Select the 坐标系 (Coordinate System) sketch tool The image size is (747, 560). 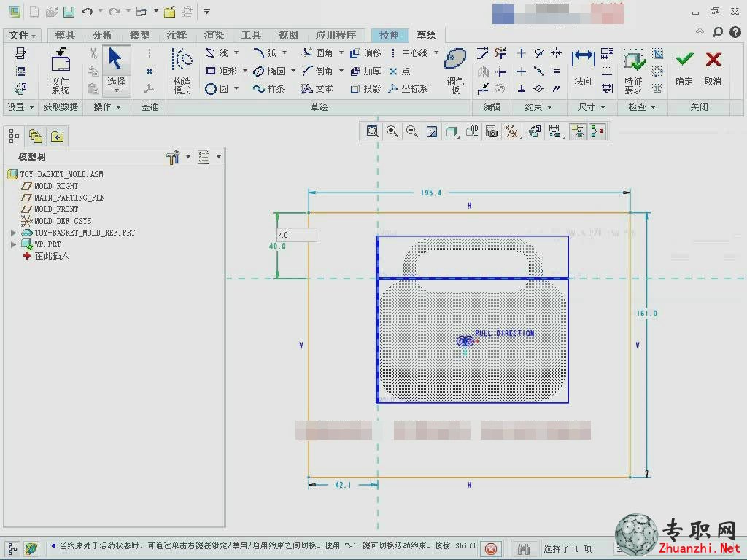pos(409,88)
